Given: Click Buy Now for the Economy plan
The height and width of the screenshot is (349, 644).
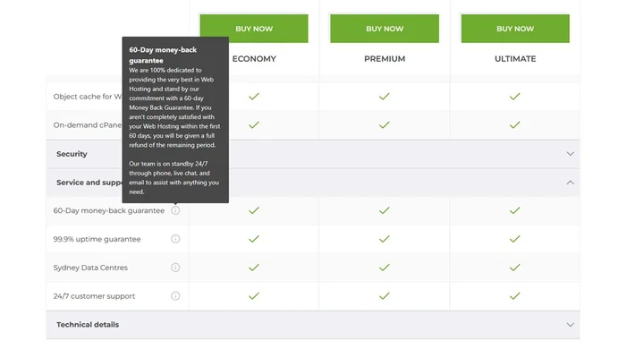Looking at the screenshot, I should click(254, 29).
